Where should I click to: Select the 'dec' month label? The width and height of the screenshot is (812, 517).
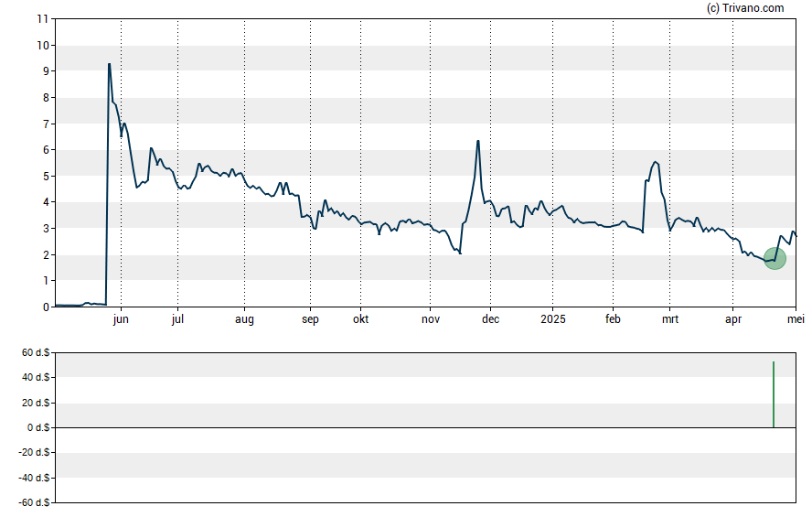(490, 319)
